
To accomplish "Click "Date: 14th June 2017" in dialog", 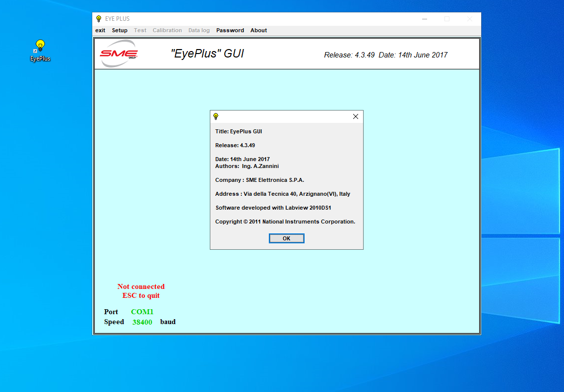I will pos(243,159).
